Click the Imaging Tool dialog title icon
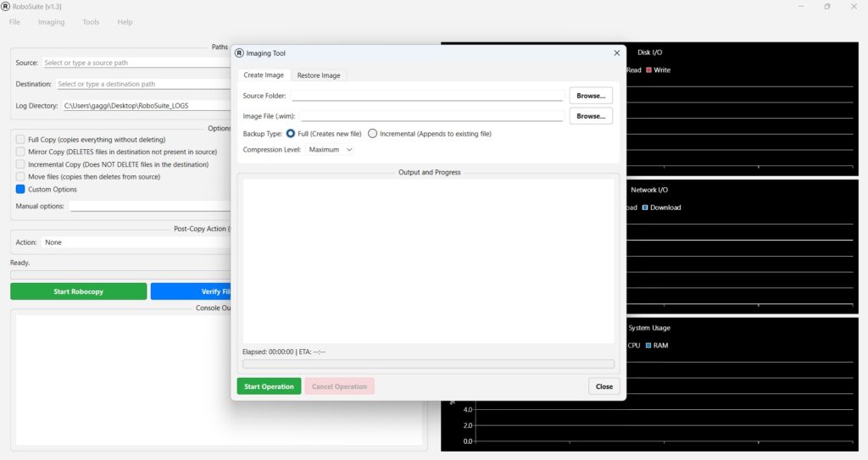868x460 pixels. (239, 53)
